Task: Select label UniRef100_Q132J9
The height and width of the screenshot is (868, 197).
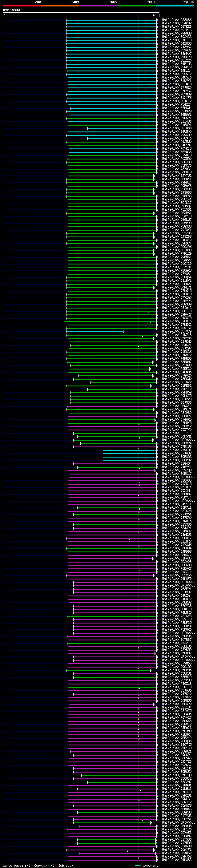Action: point(176,643)
